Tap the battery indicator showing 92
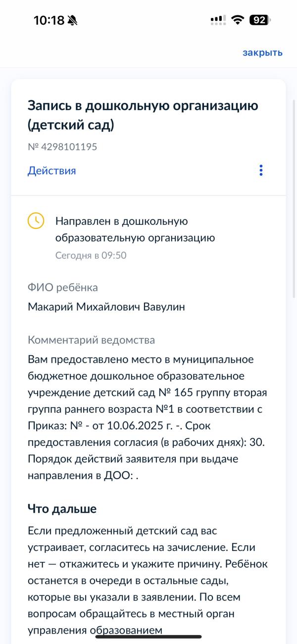 tap(259, 20)
